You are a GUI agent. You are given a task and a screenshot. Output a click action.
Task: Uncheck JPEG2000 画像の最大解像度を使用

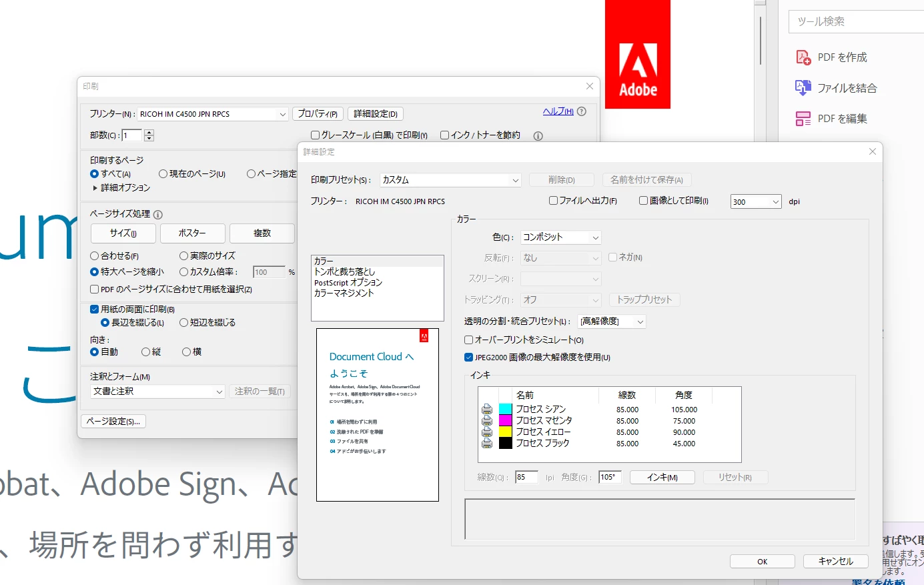pos(468,358)
